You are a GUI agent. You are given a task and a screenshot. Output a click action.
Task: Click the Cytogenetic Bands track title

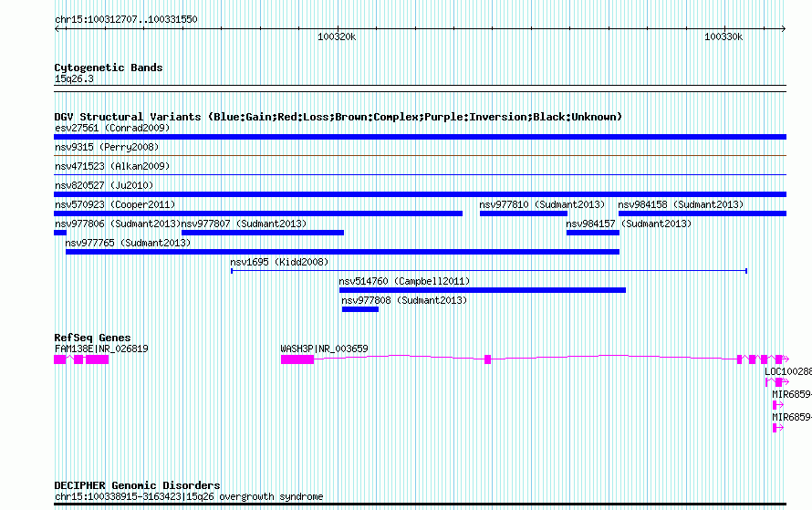109,68
